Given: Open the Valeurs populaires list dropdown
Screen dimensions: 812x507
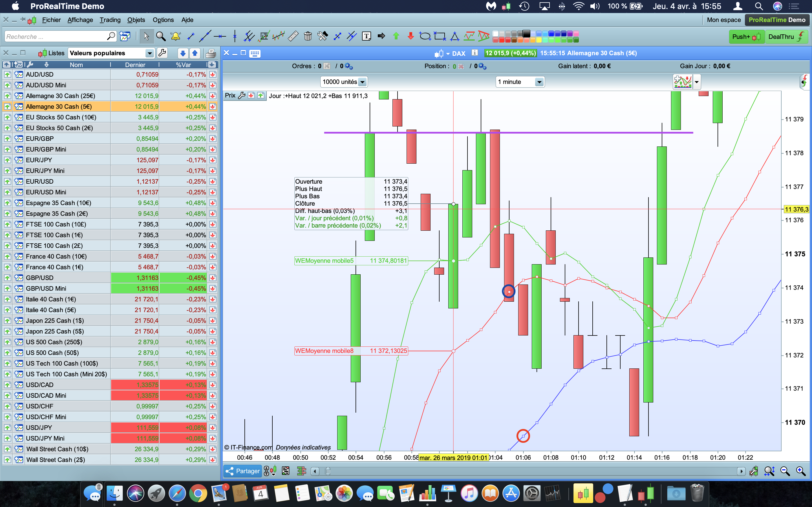Looking at the screenshot, I should (x=149, y=53).
